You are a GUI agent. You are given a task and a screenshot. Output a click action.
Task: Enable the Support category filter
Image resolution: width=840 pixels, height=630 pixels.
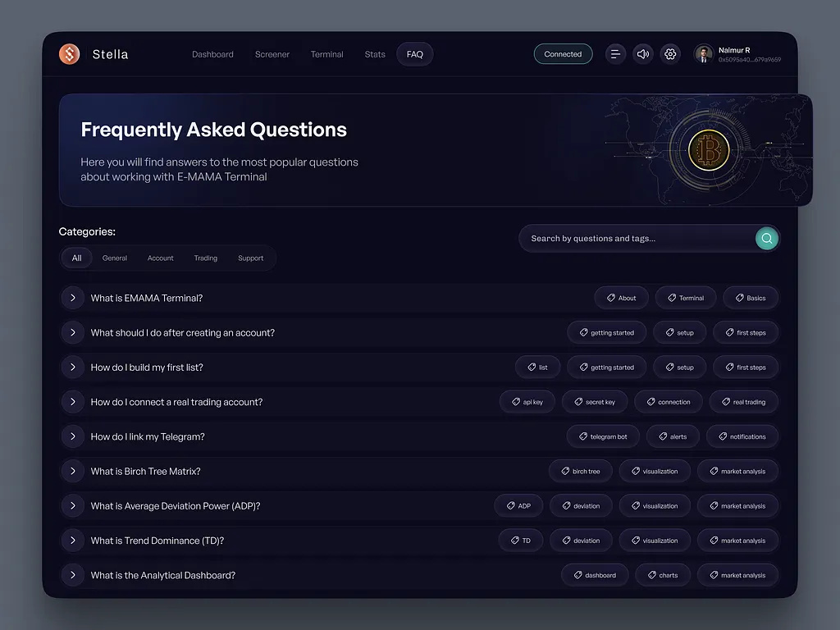coord(251,258)
